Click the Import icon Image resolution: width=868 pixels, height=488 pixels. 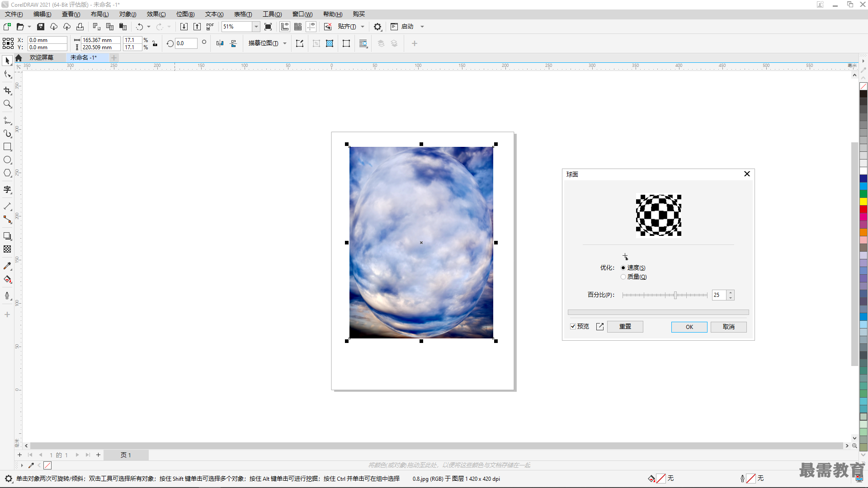[x=184, y=27]
